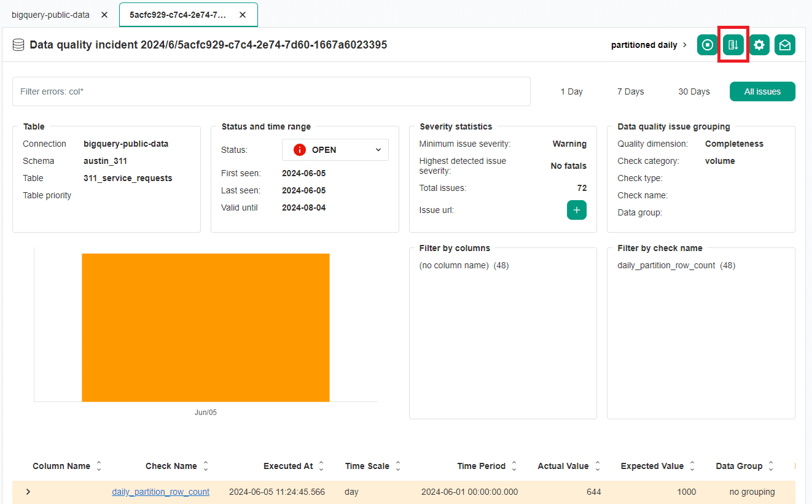
Task: Focus the Filter errors input field
Action: coord(271,91)
